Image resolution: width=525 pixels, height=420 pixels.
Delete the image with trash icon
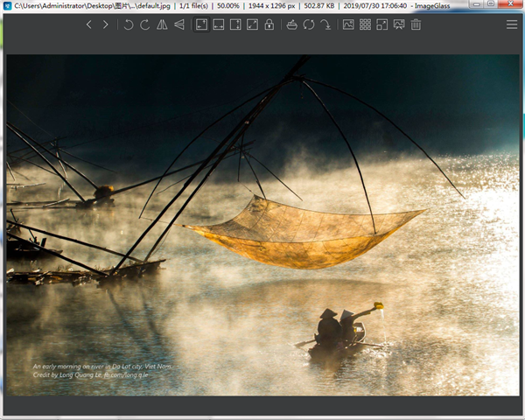tap(416, 24)
